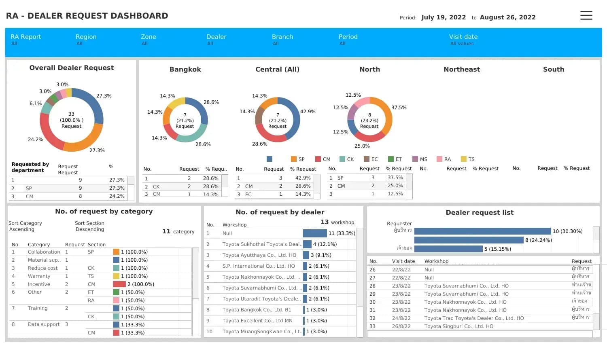The image size is (607, 364).
Task: Select the "Toyota Excellent Co., Ltd MN" workshop
Action: 257,321
